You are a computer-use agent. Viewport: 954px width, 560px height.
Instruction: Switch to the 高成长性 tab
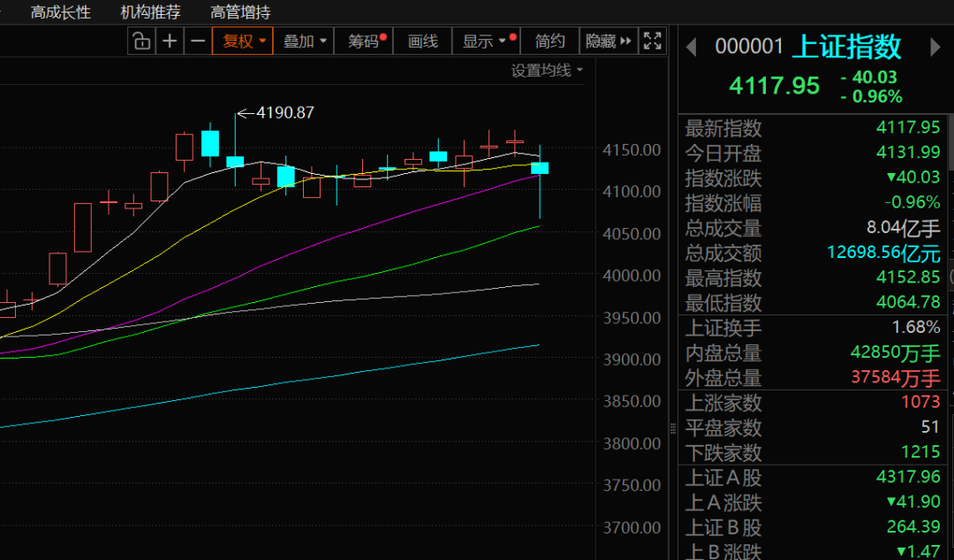(60, 12)
